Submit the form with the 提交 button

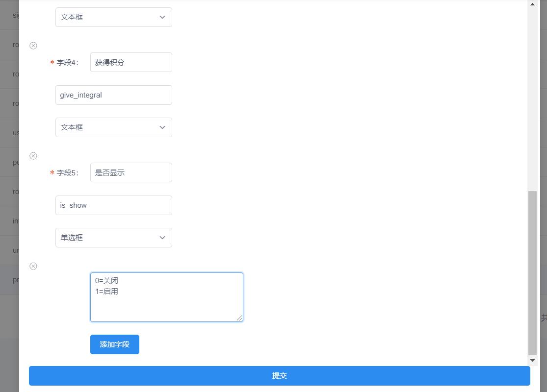point(279,375)
